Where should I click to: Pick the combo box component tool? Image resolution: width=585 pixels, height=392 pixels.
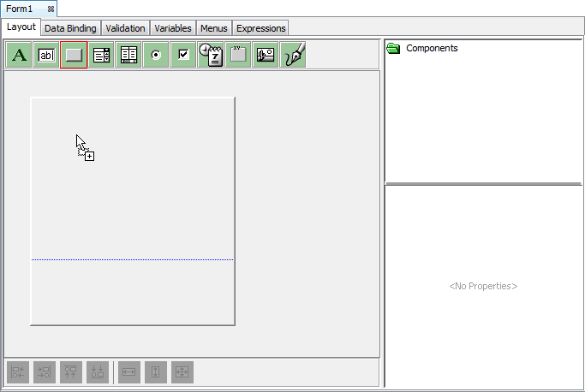click(x=101, y=55)
